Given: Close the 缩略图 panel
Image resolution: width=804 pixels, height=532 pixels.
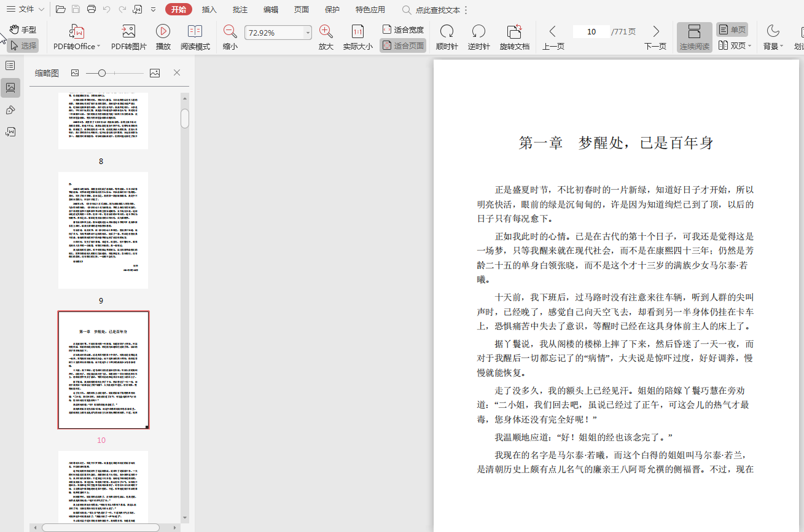Looking at the screenshot, I should [177, 72].
